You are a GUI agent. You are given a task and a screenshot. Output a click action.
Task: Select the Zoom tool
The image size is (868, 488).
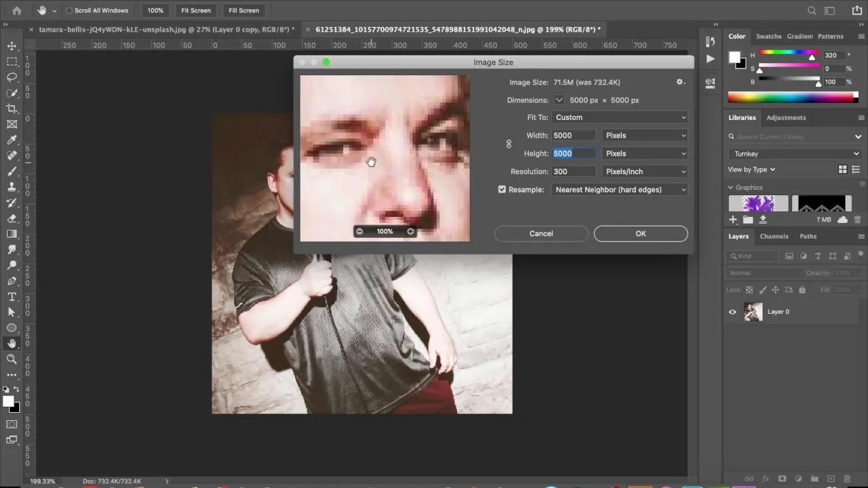[12, 359]
